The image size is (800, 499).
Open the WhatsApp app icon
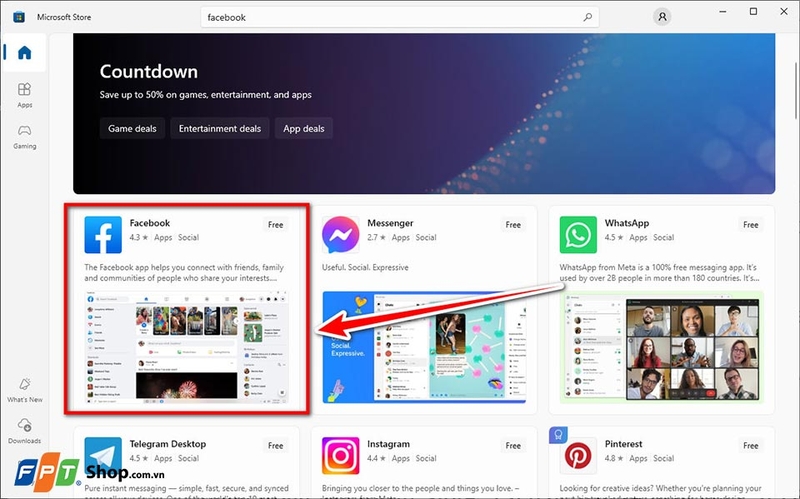pos(578,235)
